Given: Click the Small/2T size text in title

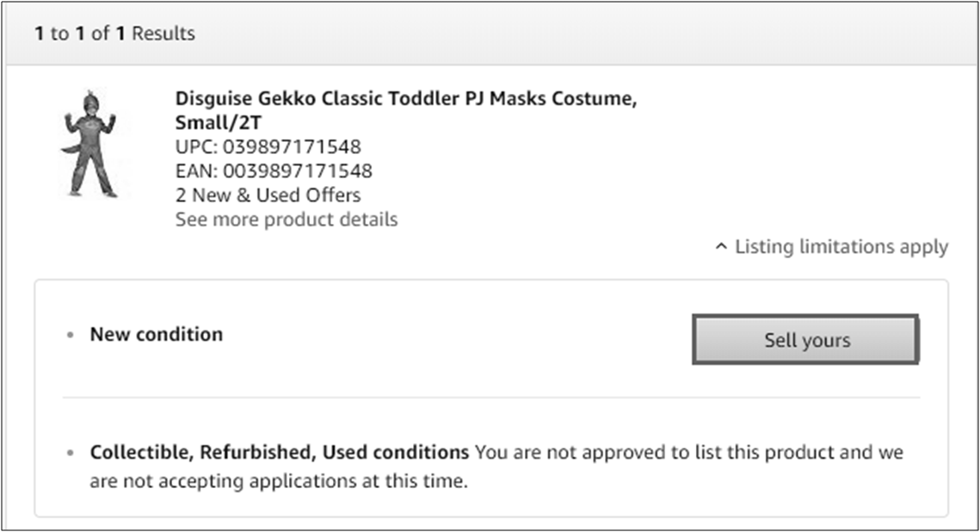Looking at the screenshot, I should click(x=218, y=121).
